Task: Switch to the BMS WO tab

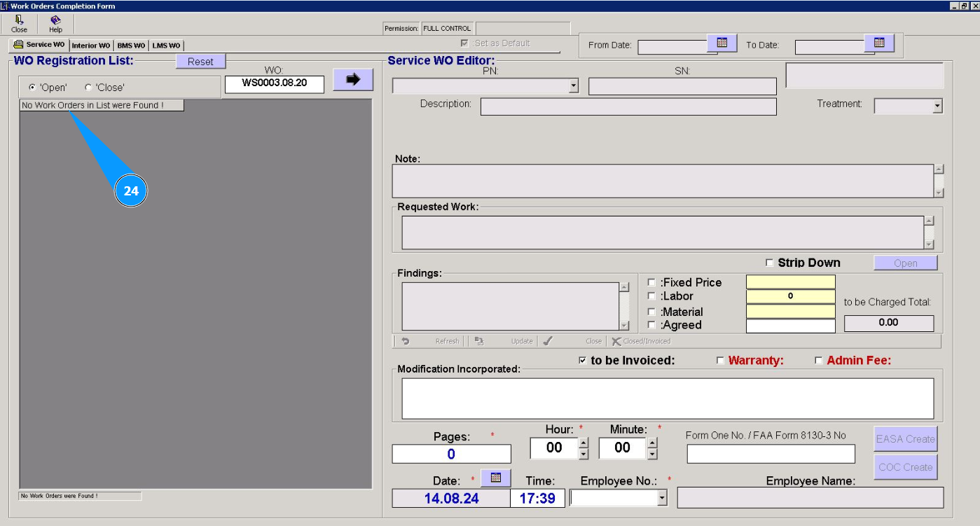Action: pyautogui.click(x=132, y=46)
